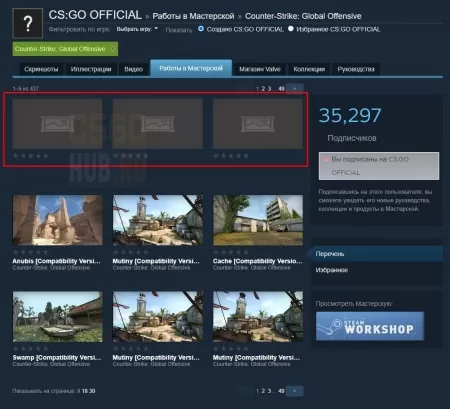
Task: Click 'Вы подписаны на CS:GO OFFICIAL' button
Action: pos(379,166)
